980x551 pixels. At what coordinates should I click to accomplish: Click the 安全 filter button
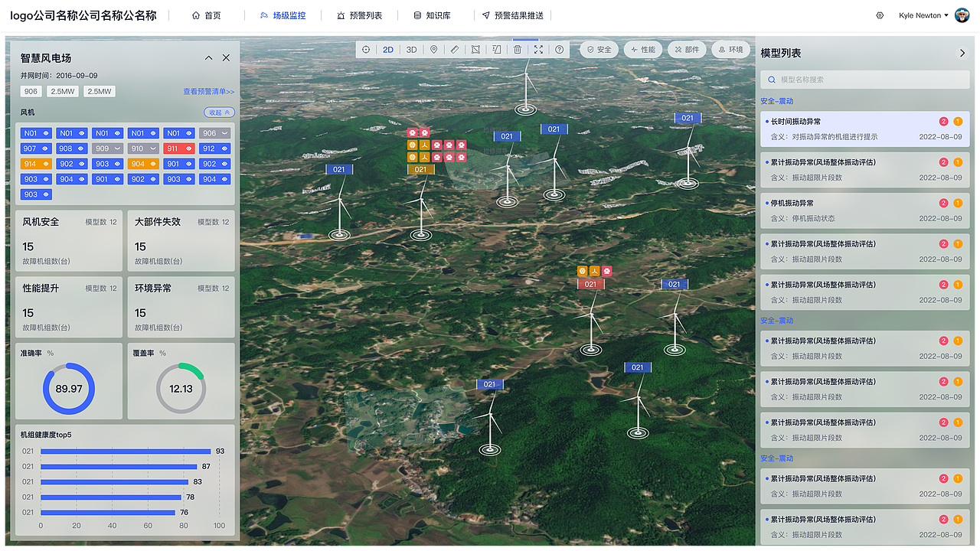coord(599,50)
